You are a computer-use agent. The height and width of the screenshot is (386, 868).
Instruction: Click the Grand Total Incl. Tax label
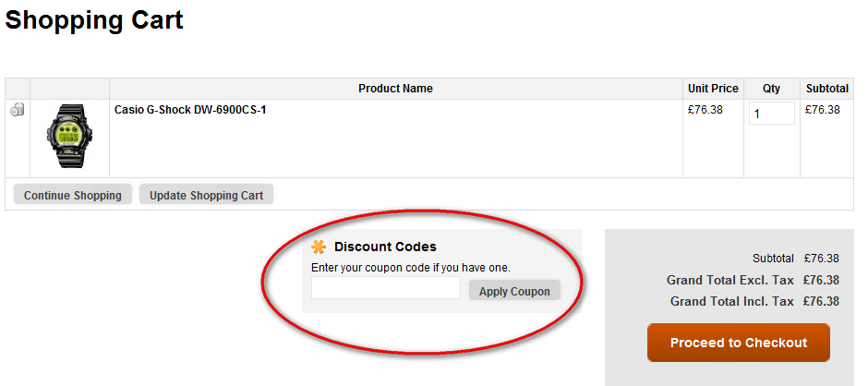coord(731,301)
